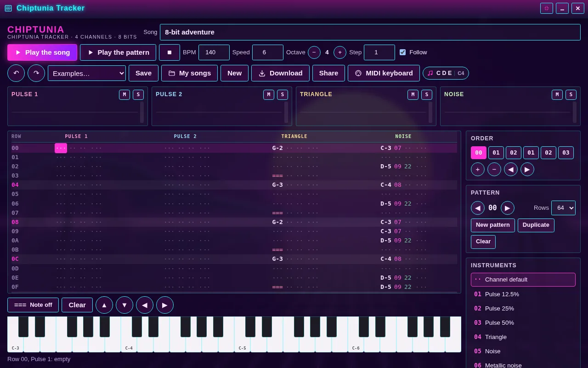Move order entry right with arrow
Screen dimensions: 588x368
click(x=527, y=169)
